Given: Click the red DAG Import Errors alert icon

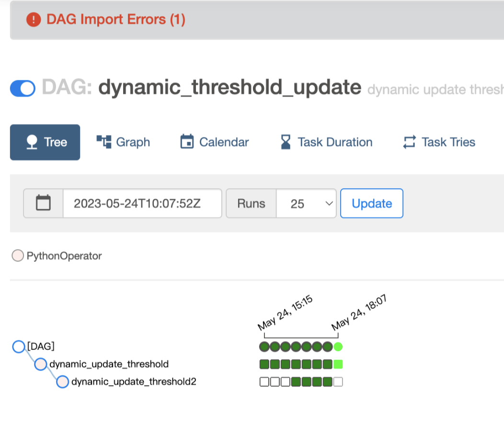Looking at the screenshot, I should [34, 20].
